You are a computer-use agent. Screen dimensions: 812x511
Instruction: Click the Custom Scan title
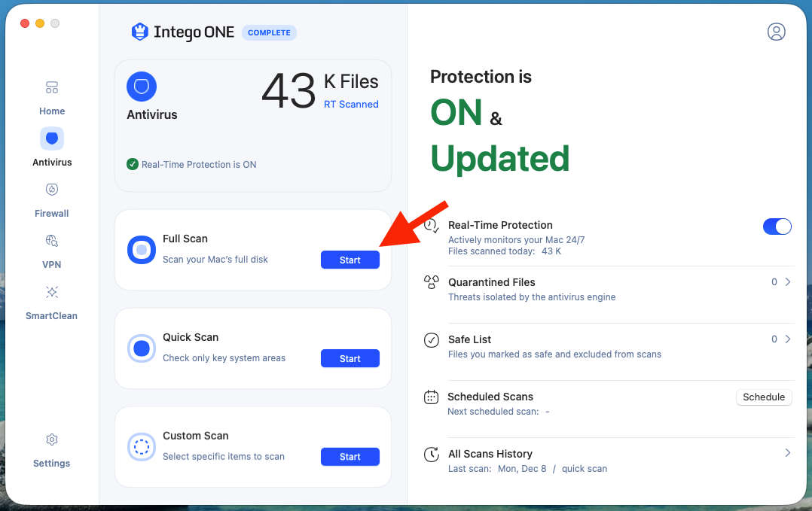tap(196, 436)
